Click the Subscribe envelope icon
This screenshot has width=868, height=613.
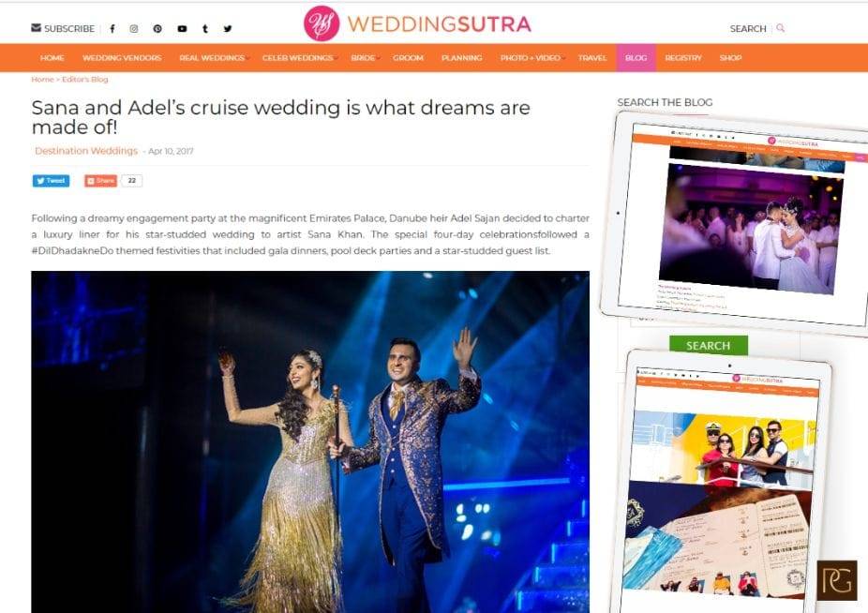tap(36, 28)
